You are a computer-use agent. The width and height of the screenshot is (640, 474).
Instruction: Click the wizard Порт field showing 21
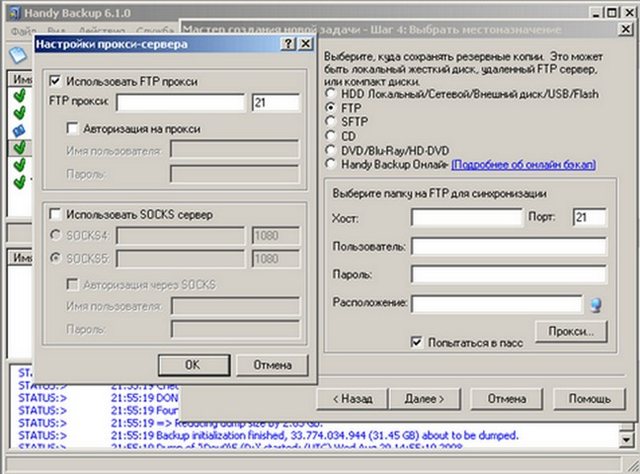[590, 218]
